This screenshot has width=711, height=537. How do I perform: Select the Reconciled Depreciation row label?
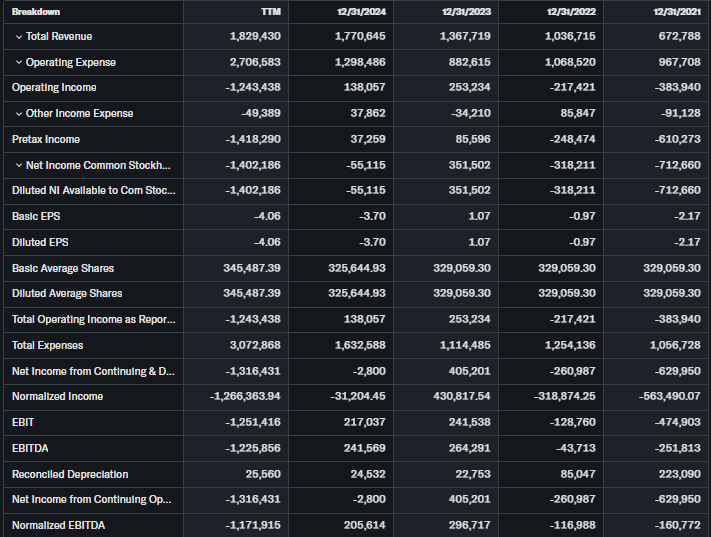70,474
